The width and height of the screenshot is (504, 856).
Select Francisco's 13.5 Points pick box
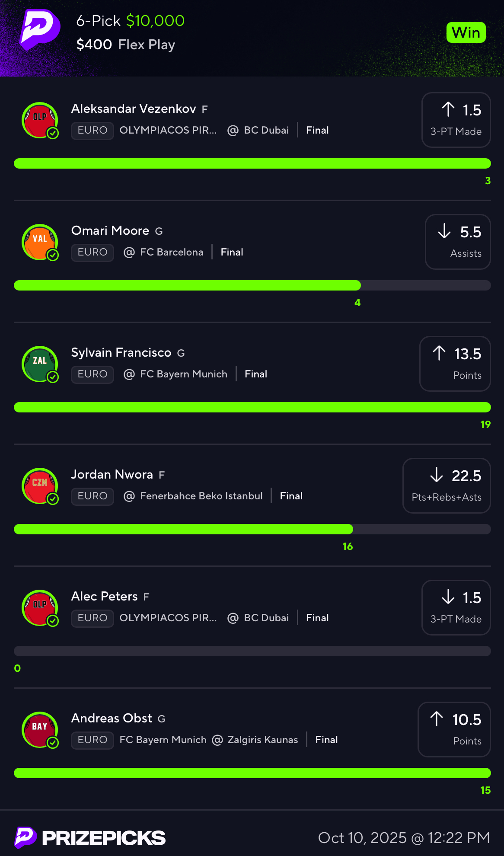click(455, 364)
